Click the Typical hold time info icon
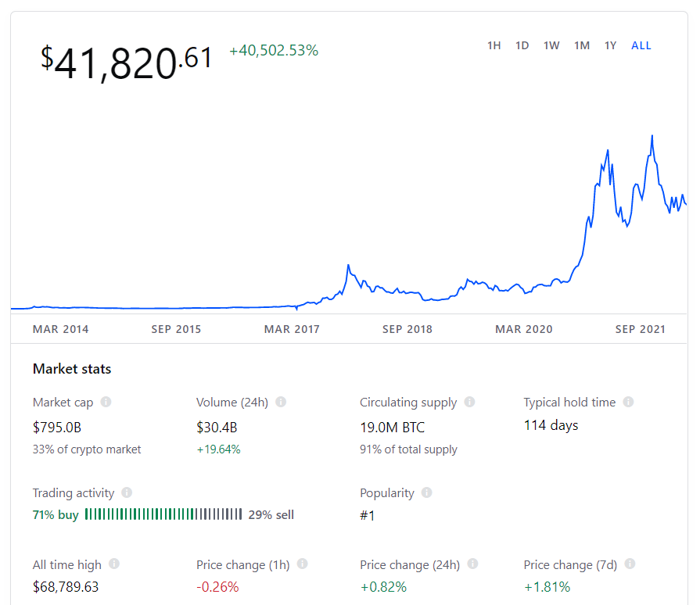 [629, 402]
